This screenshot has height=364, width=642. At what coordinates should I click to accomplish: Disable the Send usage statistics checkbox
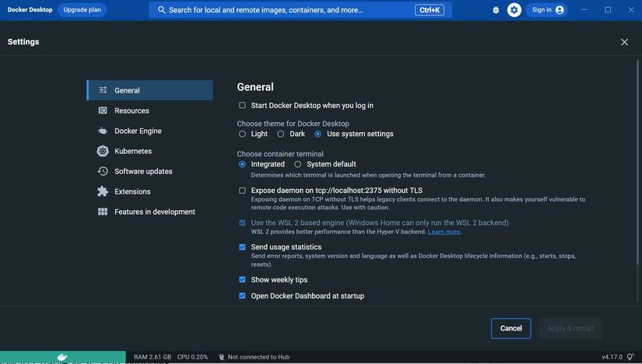tap(242, 247)
